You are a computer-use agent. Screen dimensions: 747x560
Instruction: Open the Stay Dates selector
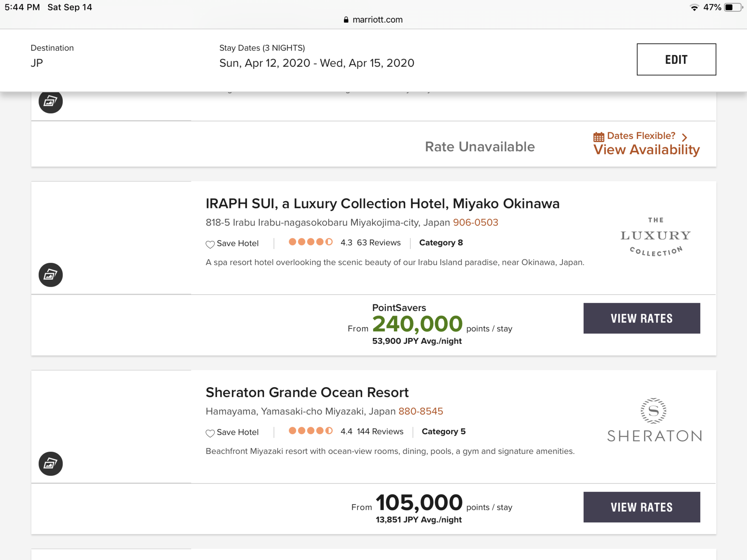pyautogui.click(x=317, y=56)
